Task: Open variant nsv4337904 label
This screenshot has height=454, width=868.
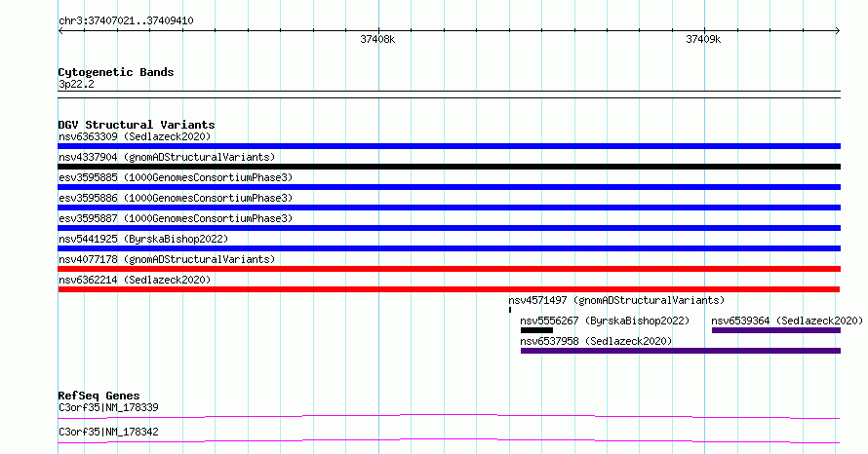Action: click(167, 157)
